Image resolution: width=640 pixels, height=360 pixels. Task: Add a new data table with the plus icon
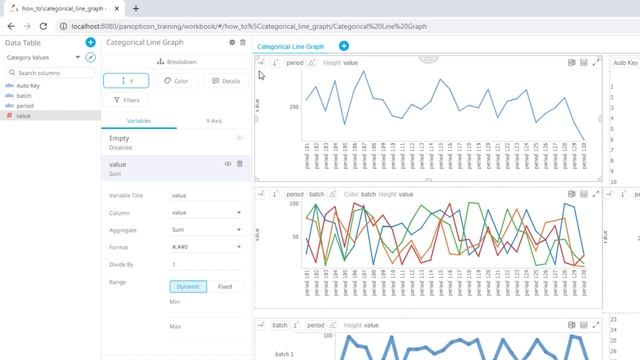pyautogui.click(x=90, y=42)
